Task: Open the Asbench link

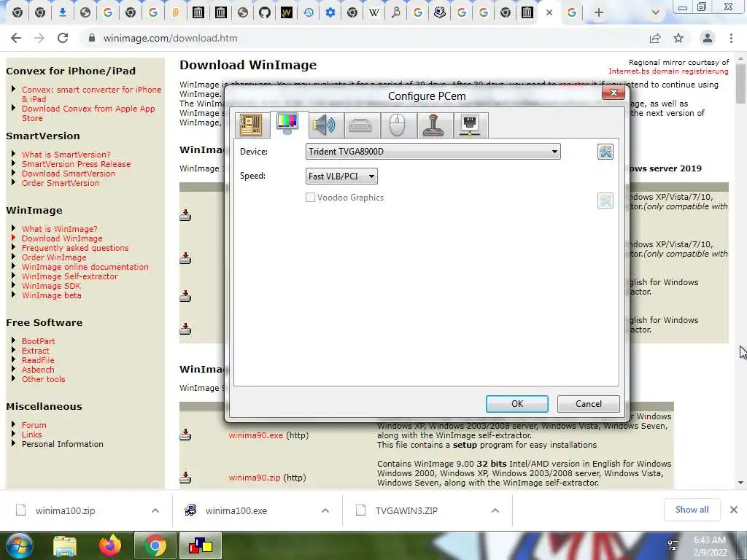Action: point(38,370)
